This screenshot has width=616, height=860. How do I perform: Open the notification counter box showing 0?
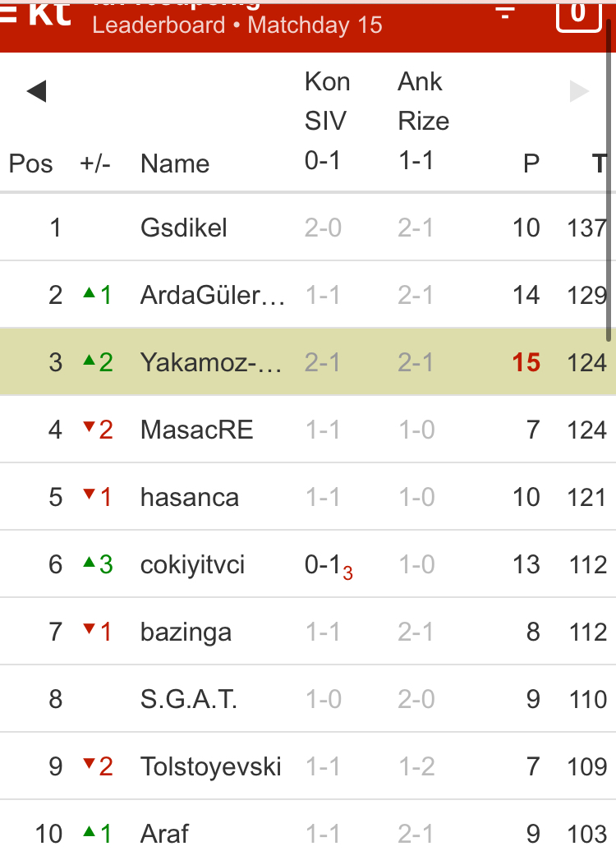[x=578, y=12]
